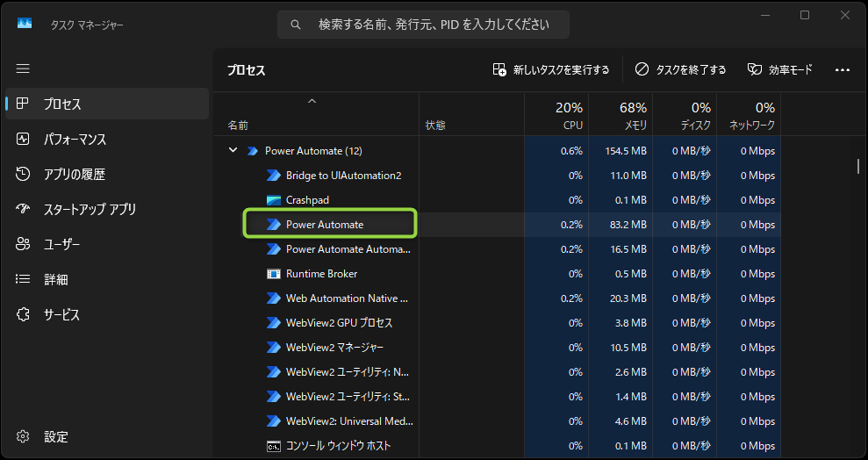The width and height of the screenshot is (868, 460).
Task: Collapse the Power Automate (12) group
Action: point(233,151)
